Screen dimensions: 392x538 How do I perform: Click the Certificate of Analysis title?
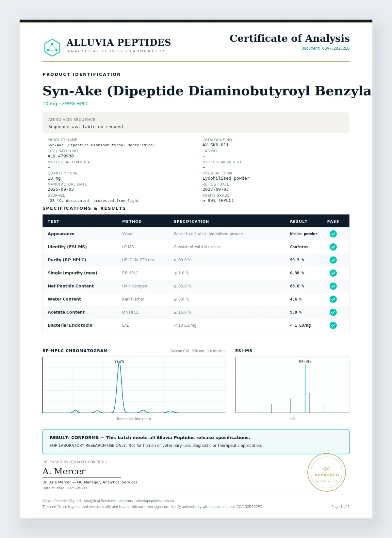coord(290,38)
